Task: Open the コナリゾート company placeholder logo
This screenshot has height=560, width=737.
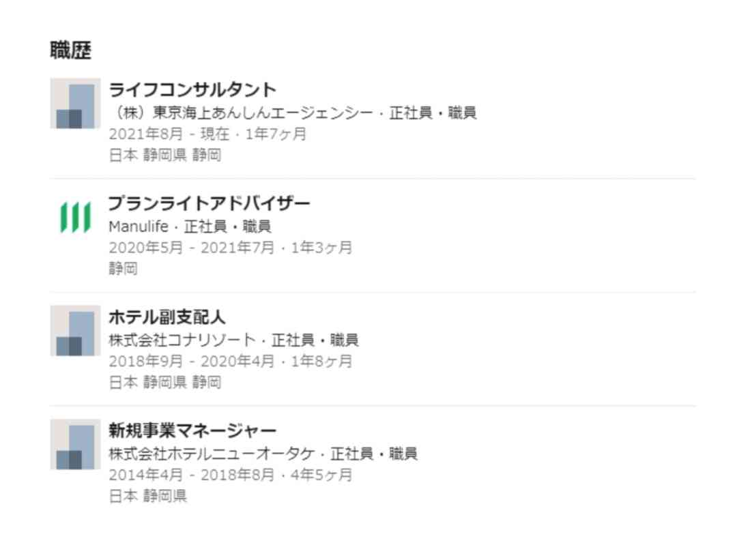Action: point(75,331)
